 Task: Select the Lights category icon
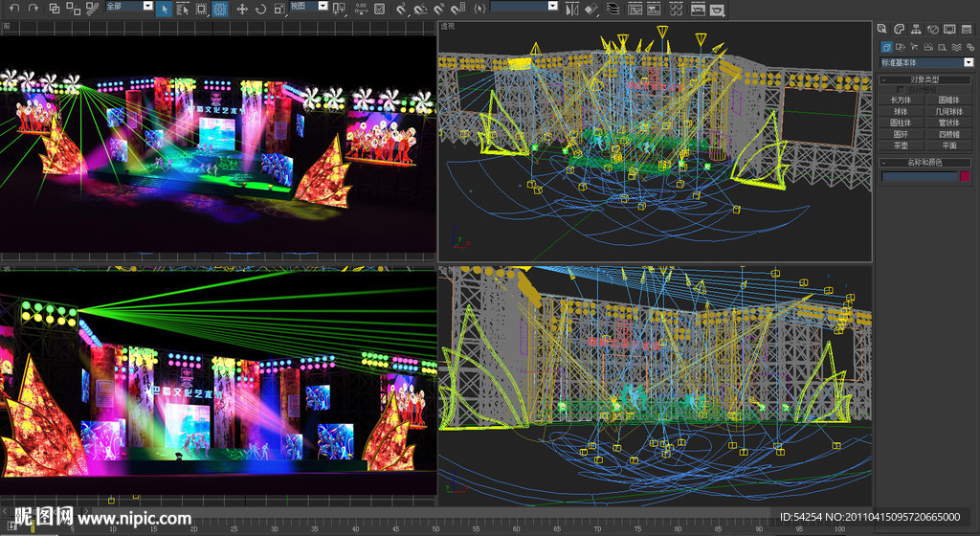tap(914, 47)
